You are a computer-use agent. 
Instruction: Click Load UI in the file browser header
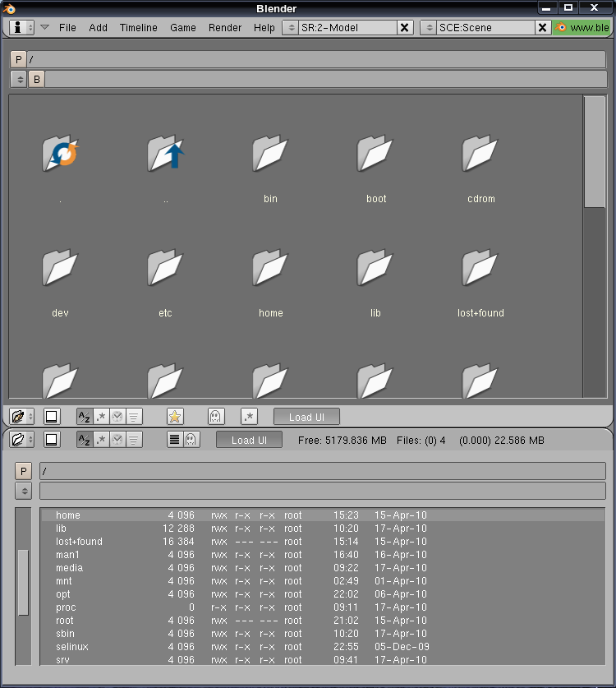coord(249,440)
